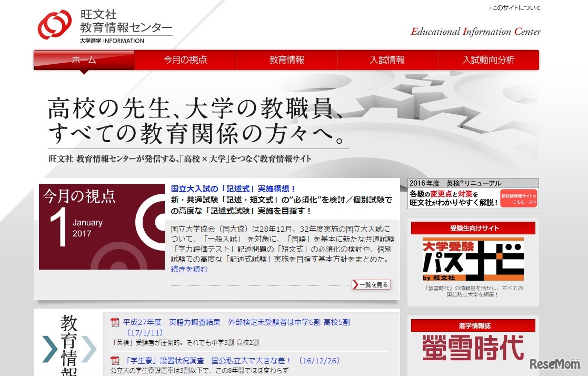Open the 今月の視点 menu tab
The width and height of the screenshot is (588, 376).
[185, 60]
